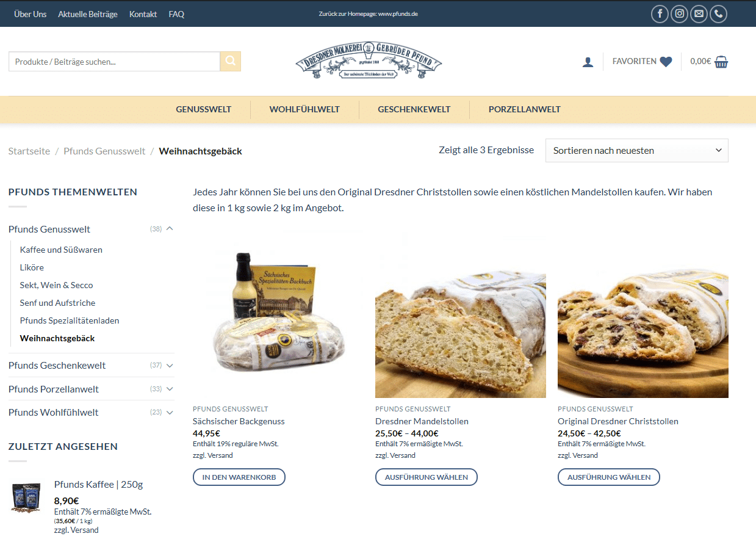
Task: Expand the Pfunds Geschenkewelt category
Action: [x=170, y=365]
